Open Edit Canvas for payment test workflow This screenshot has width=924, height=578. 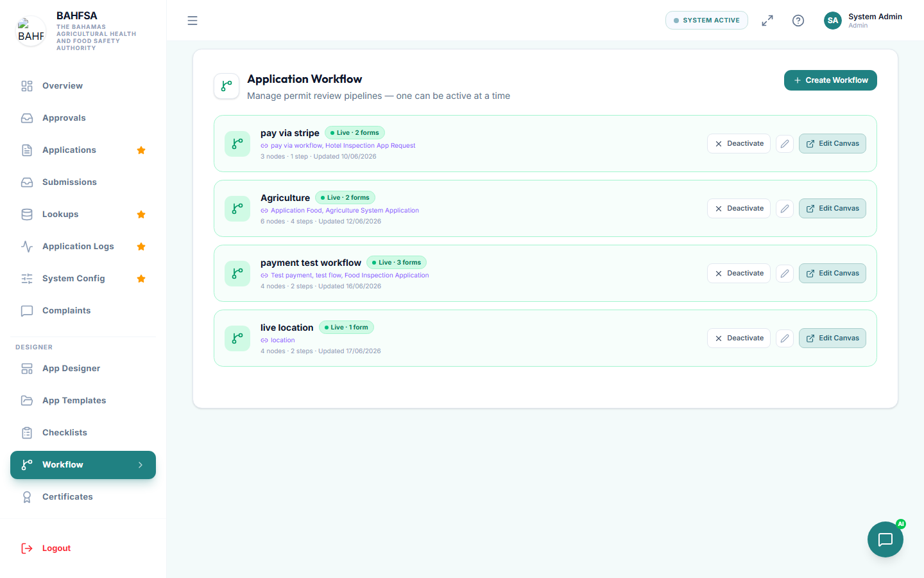point(832,274)
